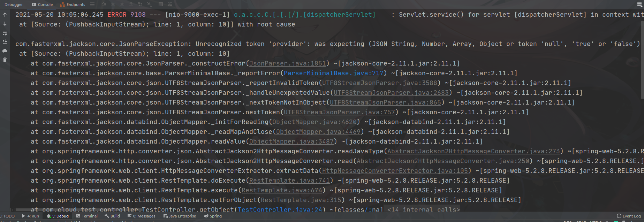This screenshot has height=222, width=644.
Task: Open the Build tool window
Action: pos(112,216)
